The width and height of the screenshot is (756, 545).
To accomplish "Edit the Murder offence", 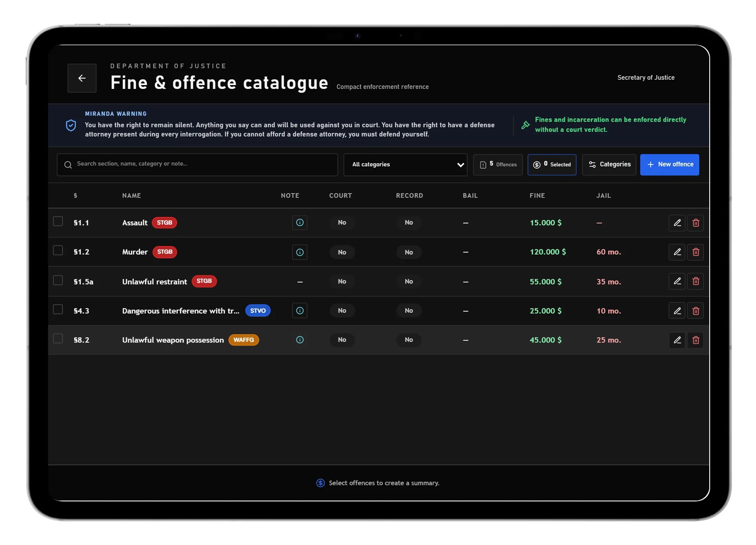I will (x=677, y=252).
